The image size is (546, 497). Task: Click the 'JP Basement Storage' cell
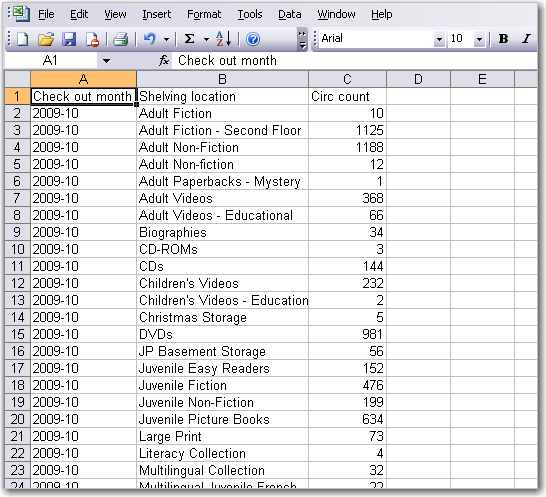click(222, 351)
